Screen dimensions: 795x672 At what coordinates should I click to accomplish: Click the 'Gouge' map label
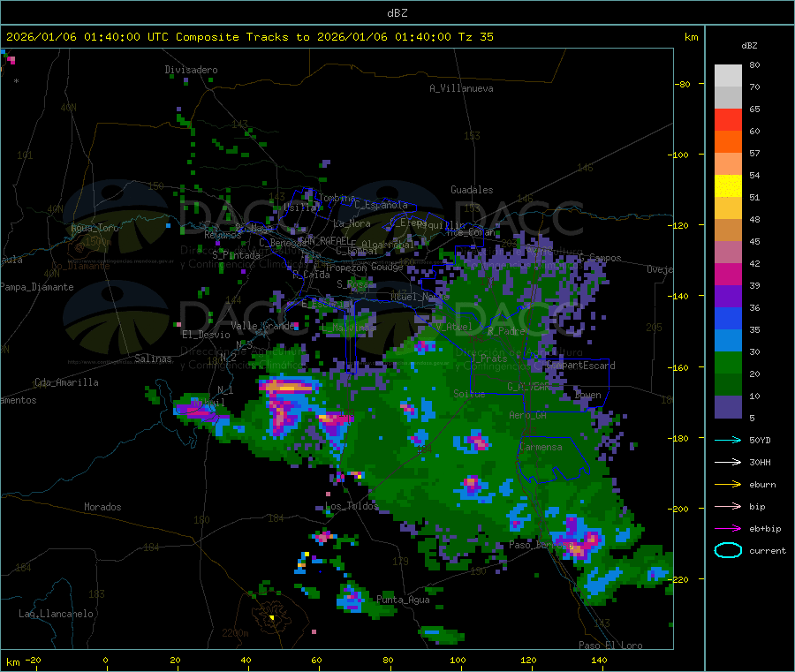[x=387, y=267]
